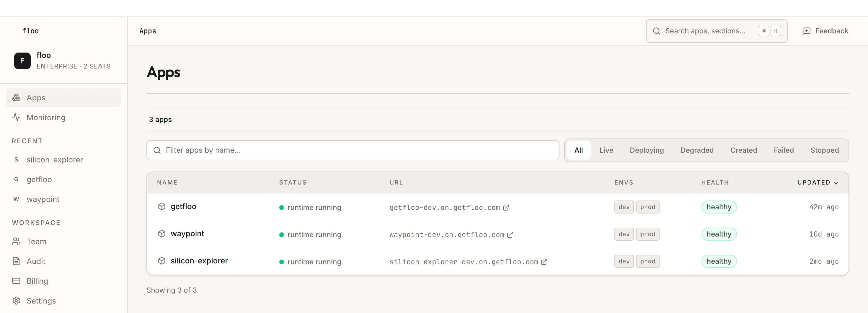Click the Feedback message icon

pyautogui.click(x=807, y=31)
